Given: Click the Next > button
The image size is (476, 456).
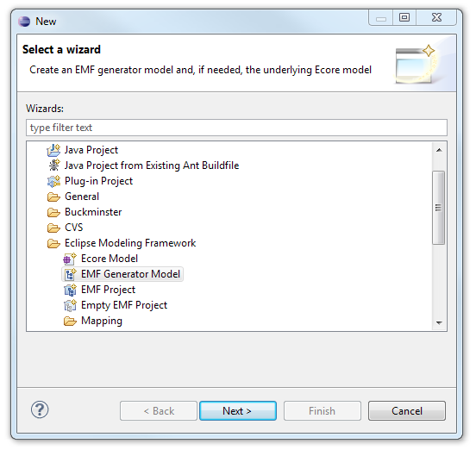Looking at the screenshot, I should pyautogui.click(x=238, y=411).
